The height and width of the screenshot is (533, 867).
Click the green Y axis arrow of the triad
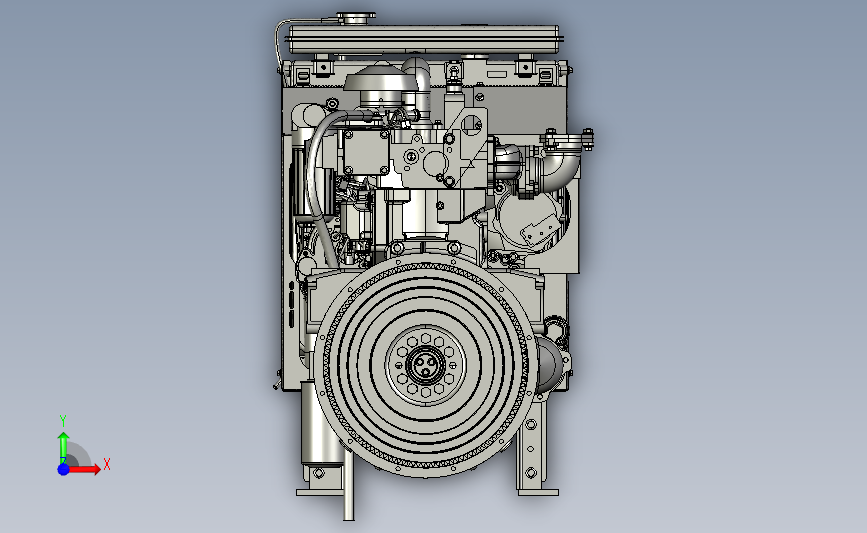64,447
